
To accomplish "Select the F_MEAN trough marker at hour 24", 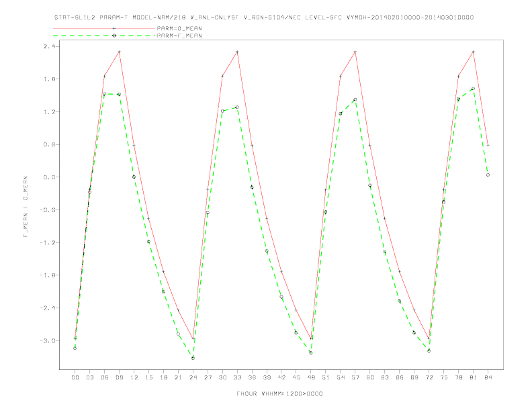I will pos(193,358).
